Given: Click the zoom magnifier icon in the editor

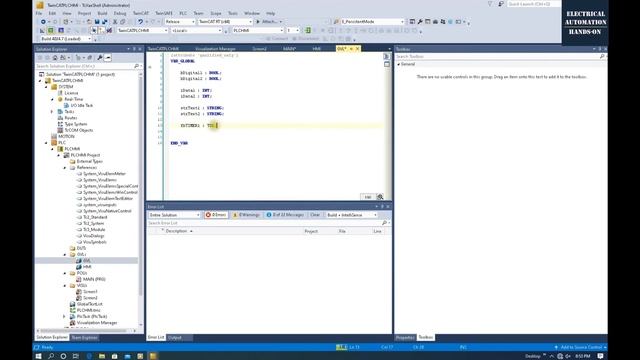Looking at the screenshot, I should (380, 197).
